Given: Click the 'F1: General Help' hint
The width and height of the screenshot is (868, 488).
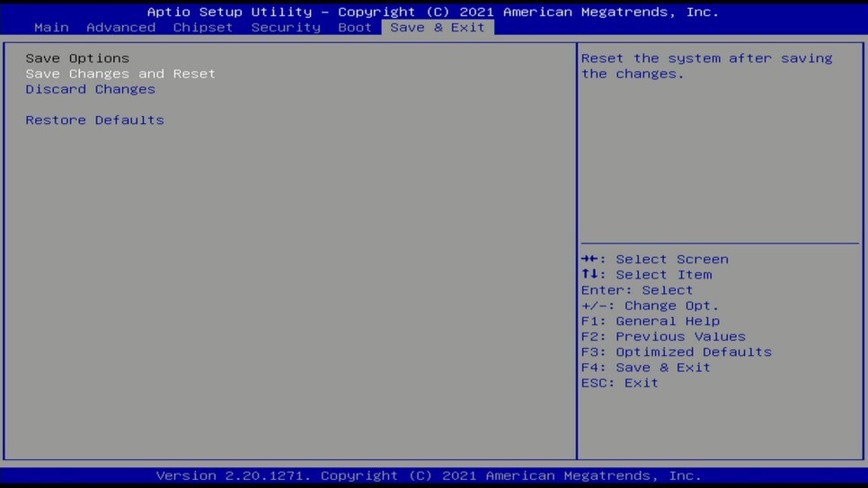Looking at the screenshot, I should [651, 321].
